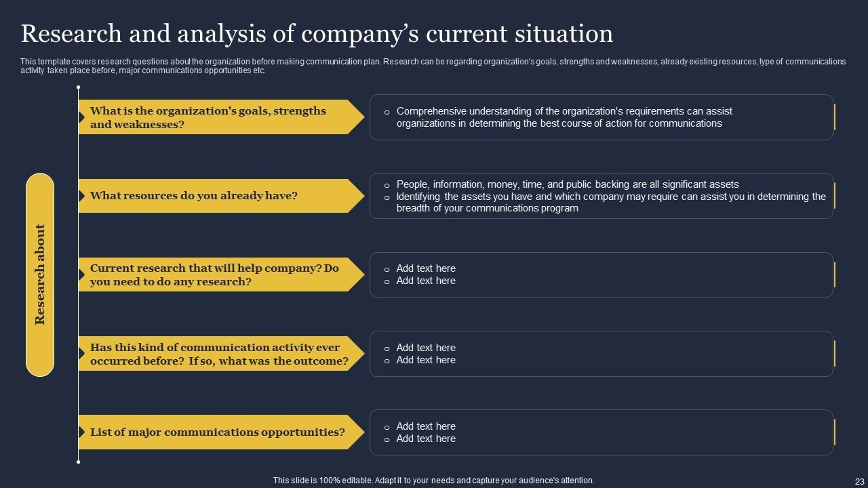The width and height of the screenshot is (868, 488).
Task: Click first "Add text here" beside current research question
Action: point(426,268)
